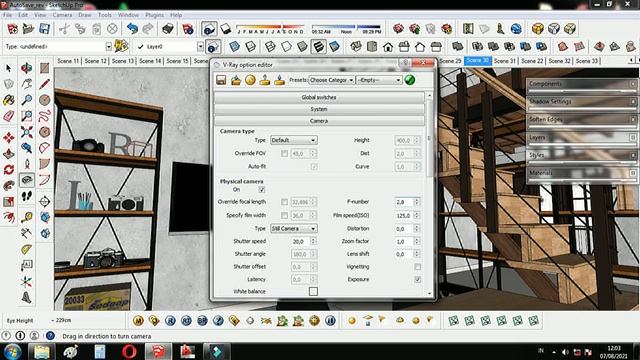Activate the Paint Bucket tool
640x360 pixels.
[x=9, y=100]
